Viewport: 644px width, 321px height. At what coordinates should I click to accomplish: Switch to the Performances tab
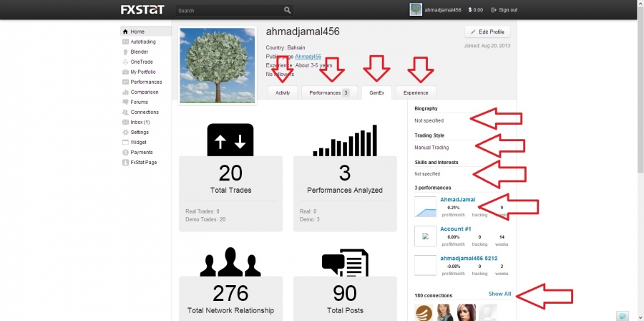329,92
